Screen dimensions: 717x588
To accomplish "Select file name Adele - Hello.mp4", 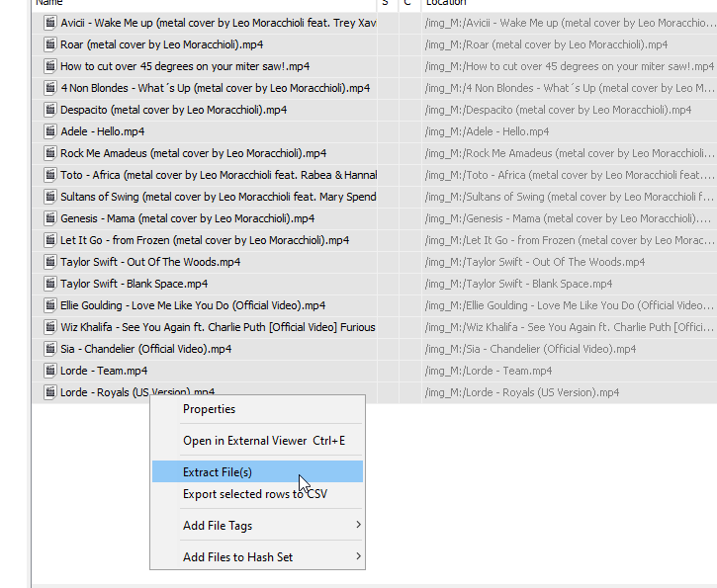I will point(103,131).
